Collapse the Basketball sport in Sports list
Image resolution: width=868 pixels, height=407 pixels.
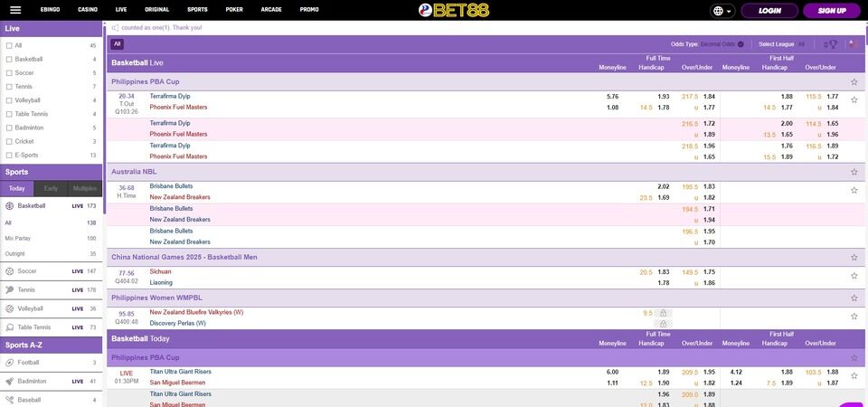(x=51, y=206)
